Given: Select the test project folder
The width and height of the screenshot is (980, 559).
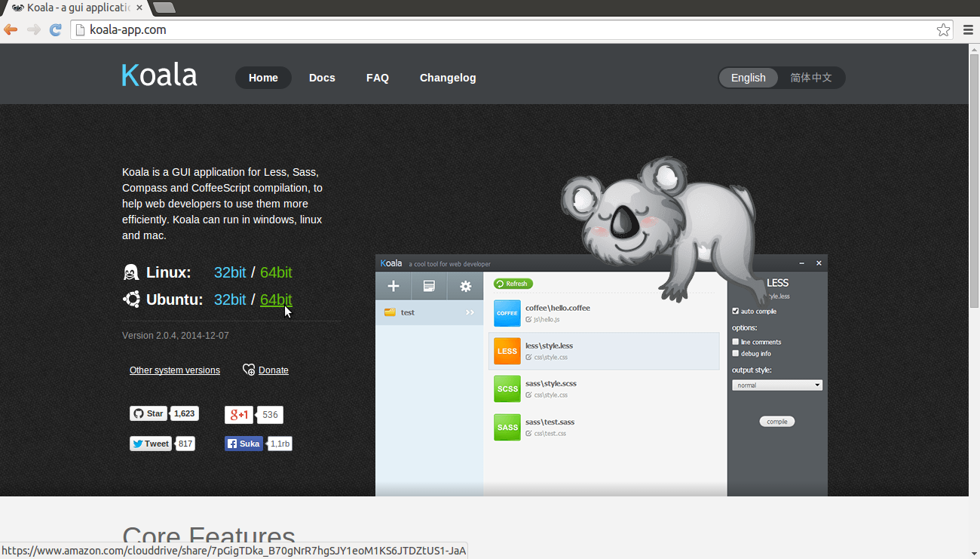Looking at the screenshot, I should (x=430, y=312).
